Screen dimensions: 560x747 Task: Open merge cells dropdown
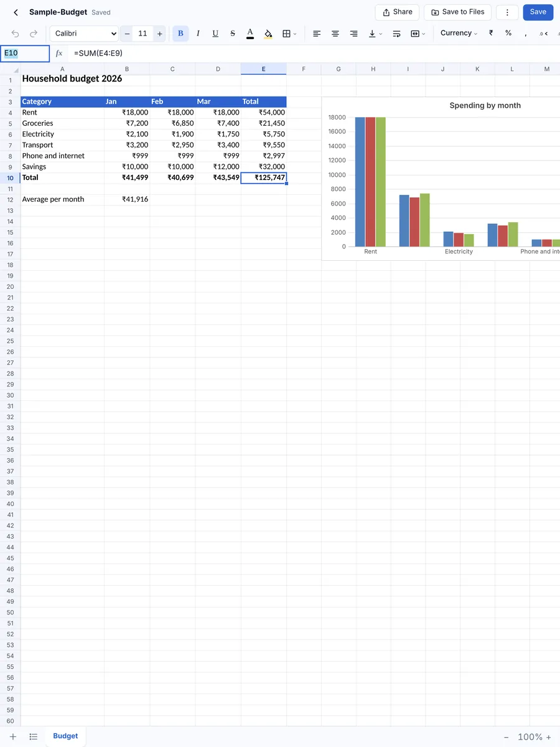click(418, 34)
